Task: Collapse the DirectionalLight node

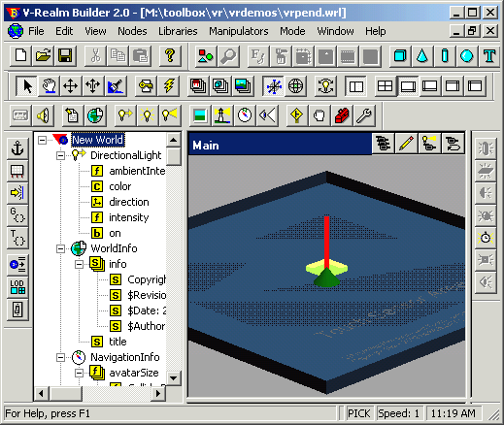Action: [x=60, y=155]
